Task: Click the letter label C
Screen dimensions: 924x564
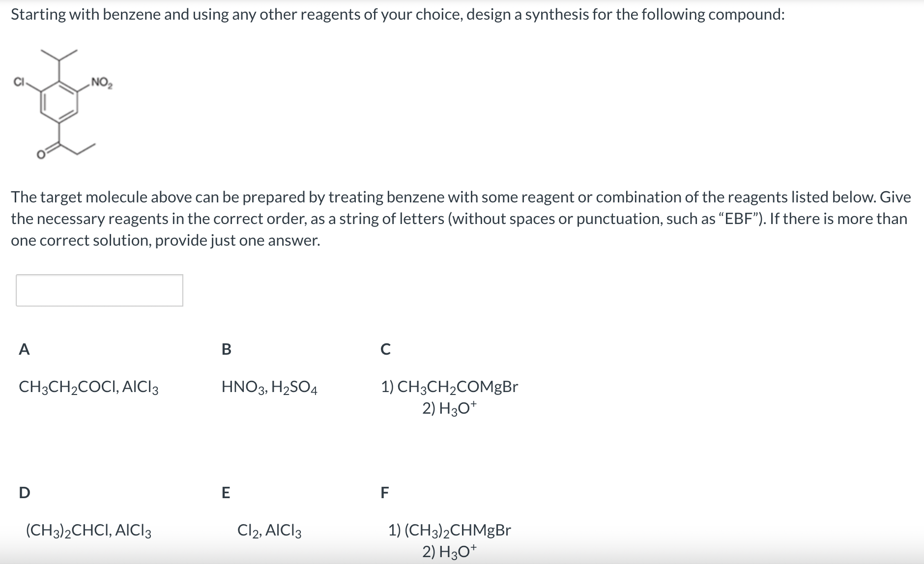Action: click(386, 350)
